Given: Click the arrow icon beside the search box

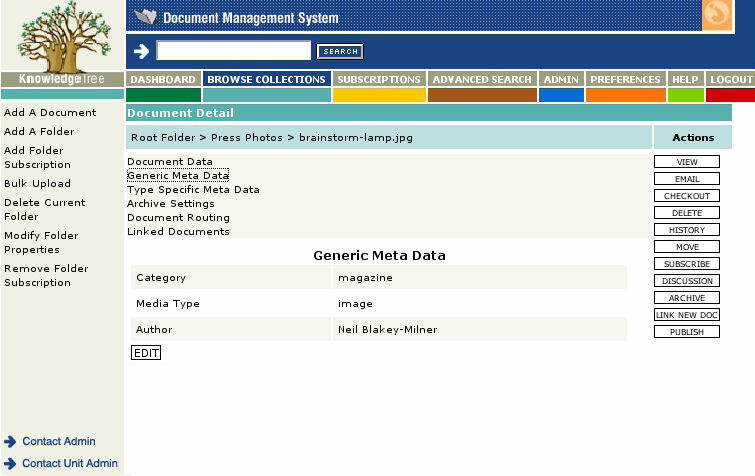Looking at the screenshot, I should pos(141,51).
